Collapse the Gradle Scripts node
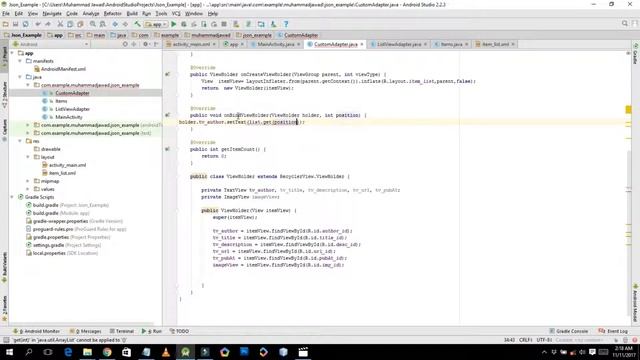 (12, 197)
